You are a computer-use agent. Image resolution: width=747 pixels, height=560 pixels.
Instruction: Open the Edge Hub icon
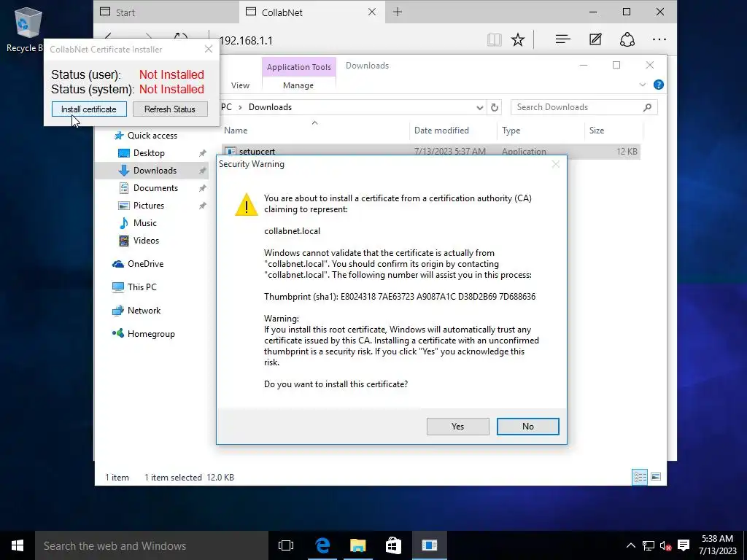coord(562,39)
